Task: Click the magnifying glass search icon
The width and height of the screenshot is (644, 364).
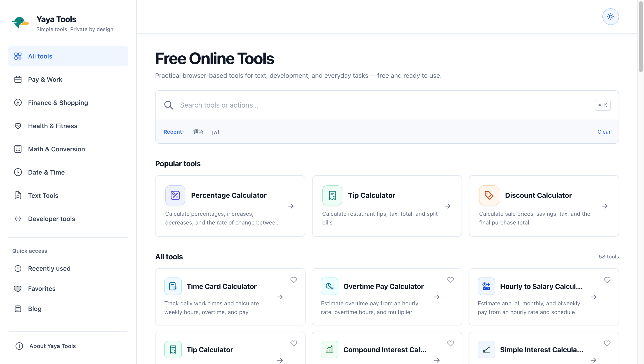Action: (x=168, y=105)
